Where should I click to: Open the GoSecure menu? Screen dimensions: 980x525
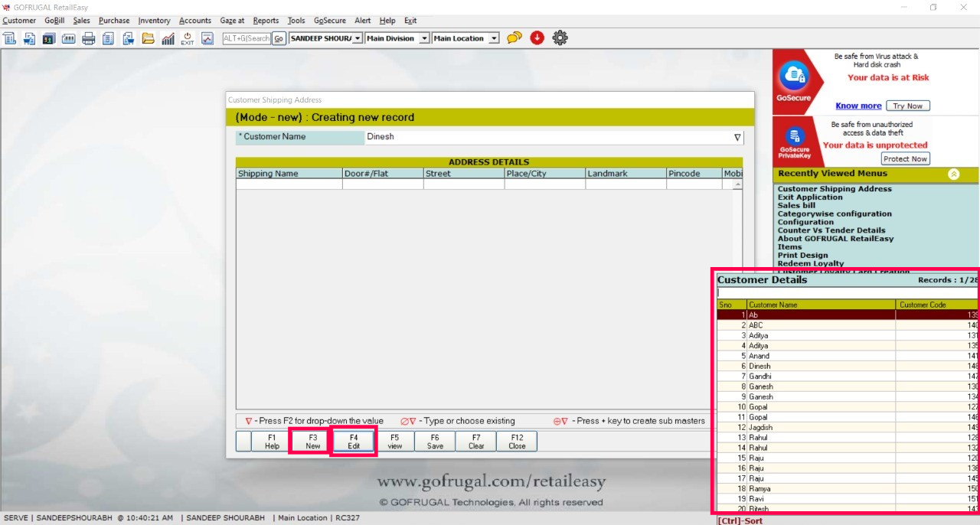pyautogui.click(x=330, y=21)
